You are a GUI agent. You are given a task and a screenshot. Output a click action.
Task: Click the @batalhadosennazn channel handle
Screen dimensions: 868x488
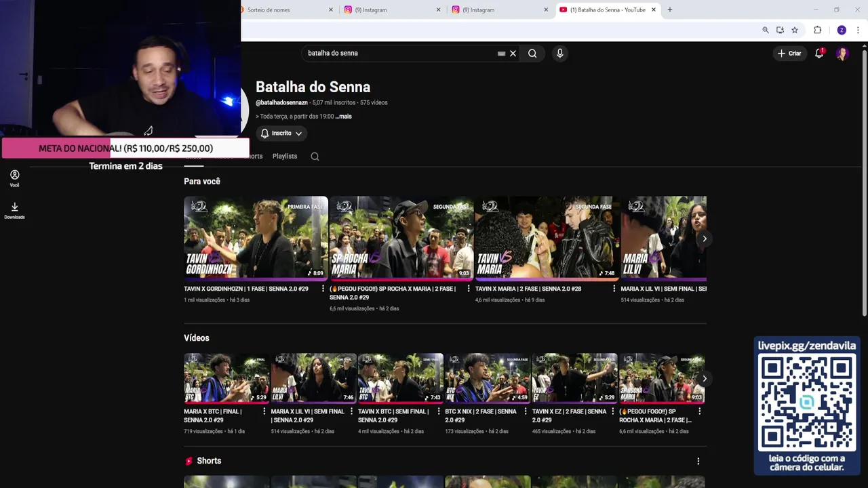281,103
